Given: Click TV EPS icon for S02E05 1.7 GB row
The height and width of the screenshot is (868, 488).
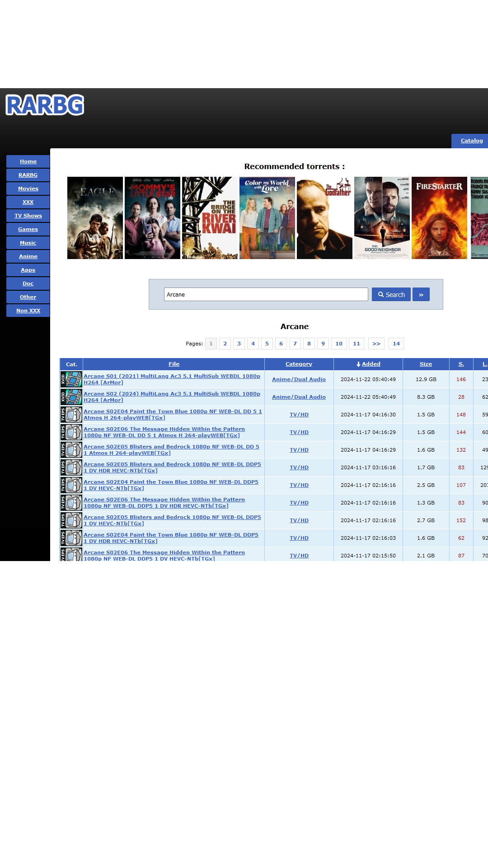Looking at the screenshot, I should [x=71, y=467].
